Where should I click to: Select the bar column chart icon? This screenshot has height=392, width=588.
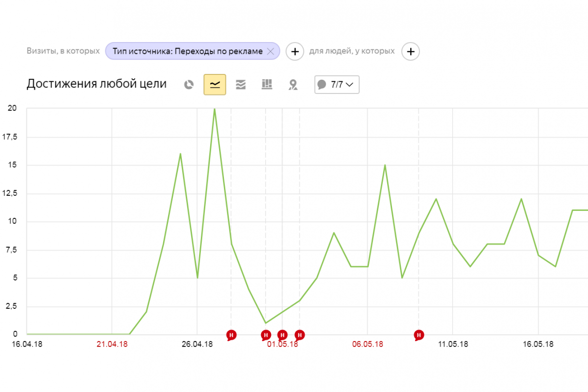pos(267,85)
